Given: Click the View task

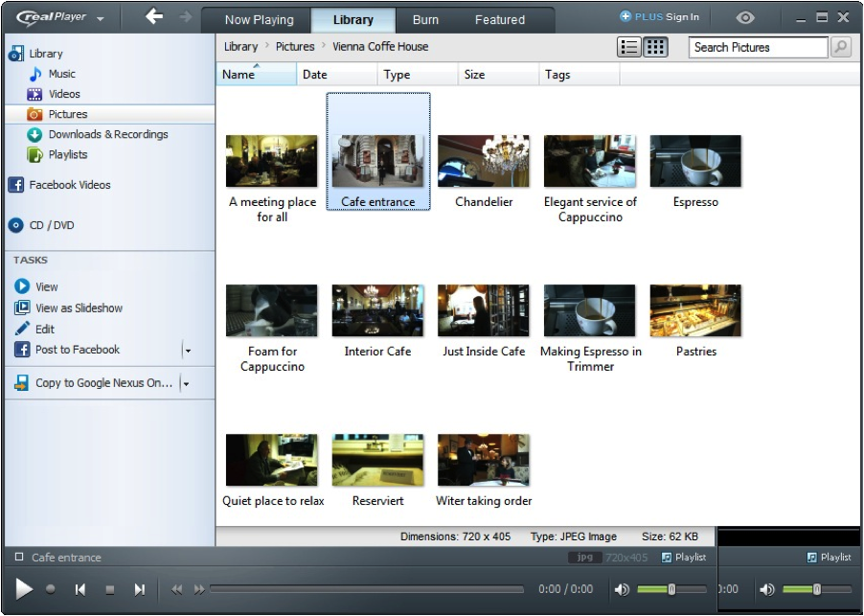Looking at the screenshot, I should coord(35,287).
